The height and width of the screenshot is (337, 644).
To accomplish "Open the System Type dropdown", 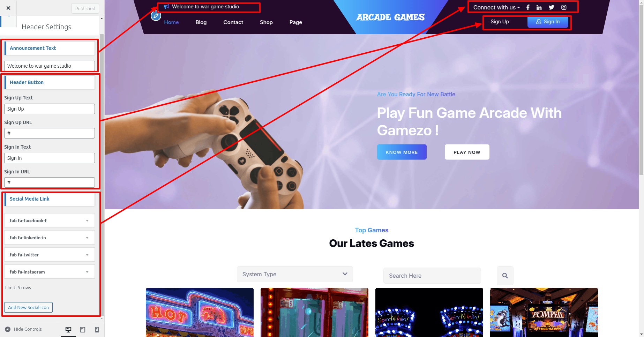I will [295, 274].
